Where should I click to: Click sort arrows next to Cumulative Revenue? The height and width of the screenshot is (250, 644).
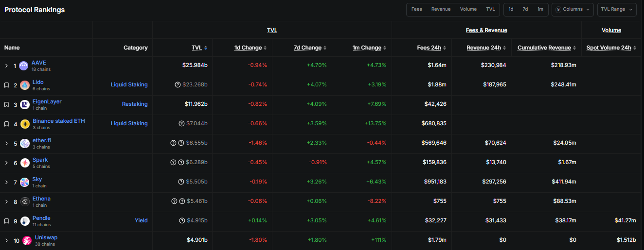[x=574, y=48]
